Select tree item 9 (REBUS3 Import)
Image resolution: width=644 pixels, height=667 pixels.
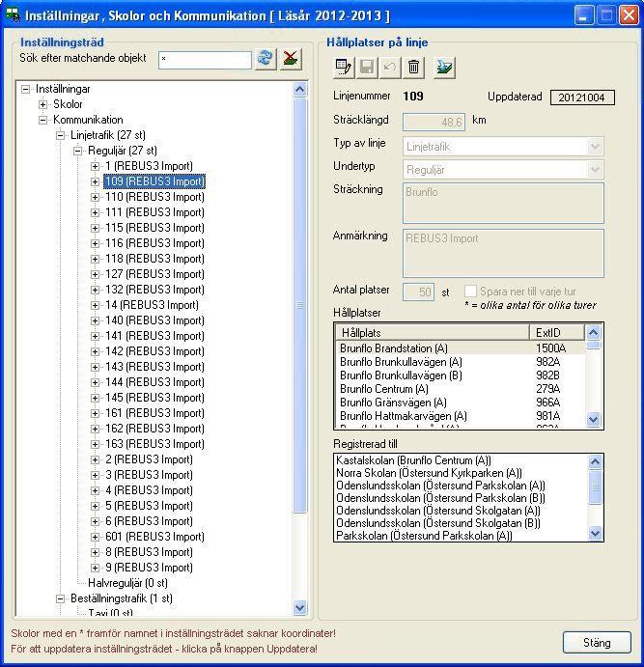click(149, 568)
